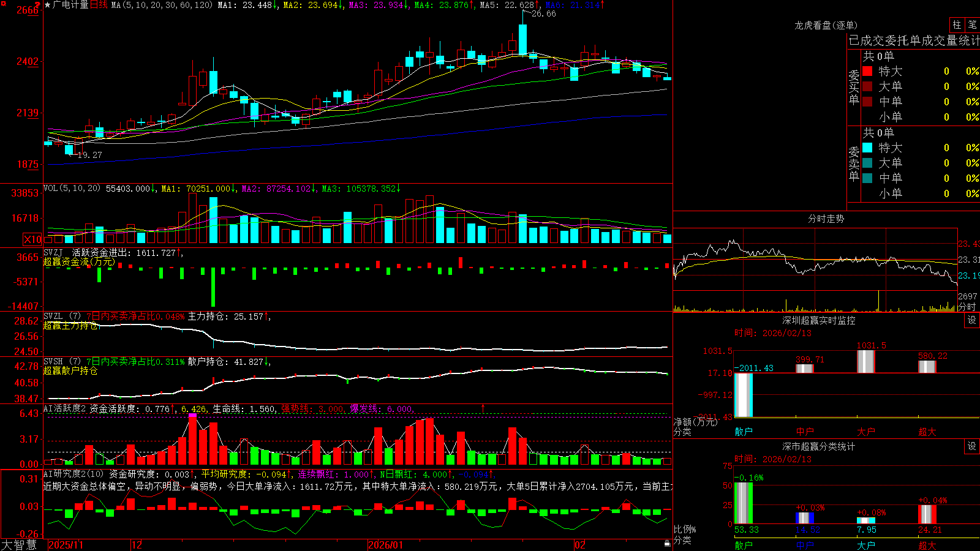Click the 净额(万元) axis label

(x=695, y=422)
